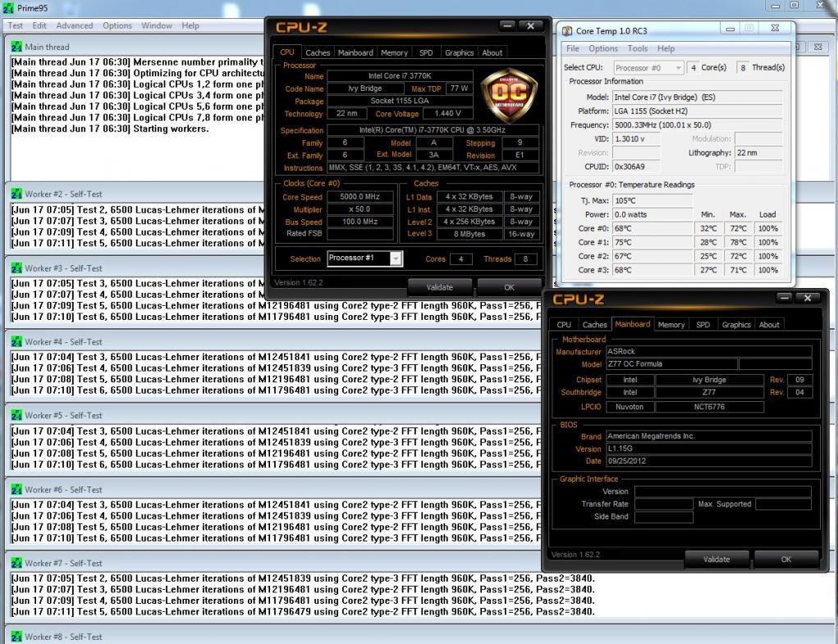Click the Core Voltage 1.440 V field

tap(448, 113)
